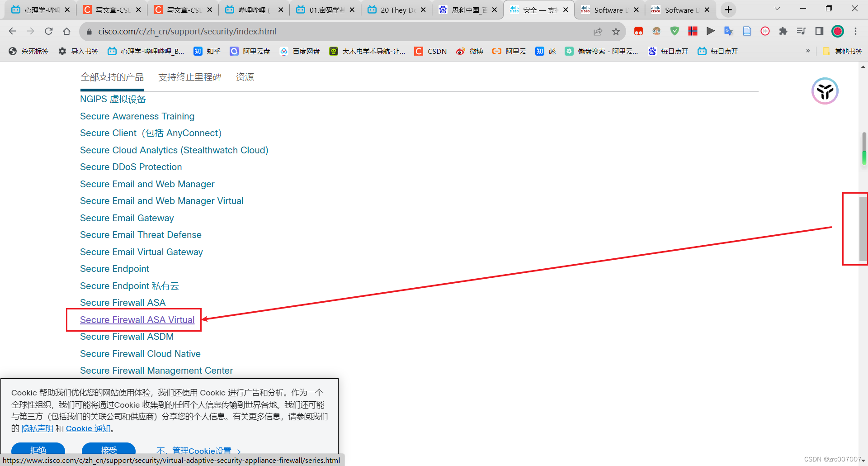This screenshot has width=868, height=466.
Task: Open NGIPS 虚拟设备 link
Action: [x=113, y=99]
